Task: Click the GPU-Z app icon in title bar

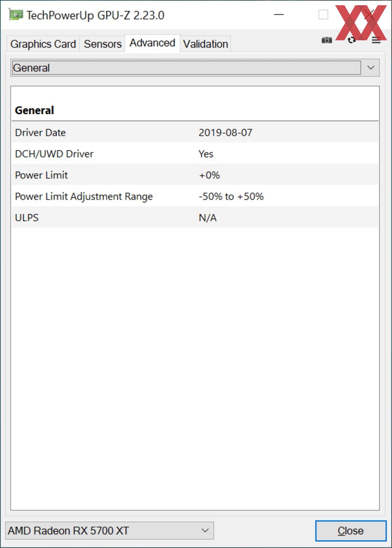Action: tap(16, 15)
